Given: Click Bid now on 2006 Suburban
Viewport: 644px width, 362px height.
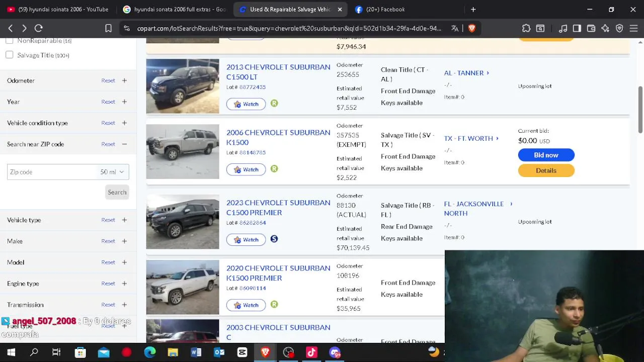Looking at the screenshot, I should (x=546, y=155).
